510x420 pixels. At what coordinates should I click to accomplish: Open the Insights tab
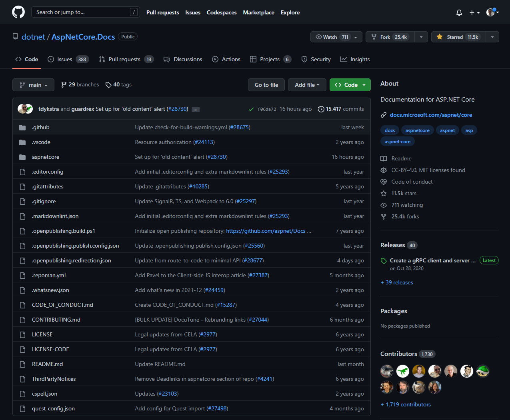click(x=355, y=59)
